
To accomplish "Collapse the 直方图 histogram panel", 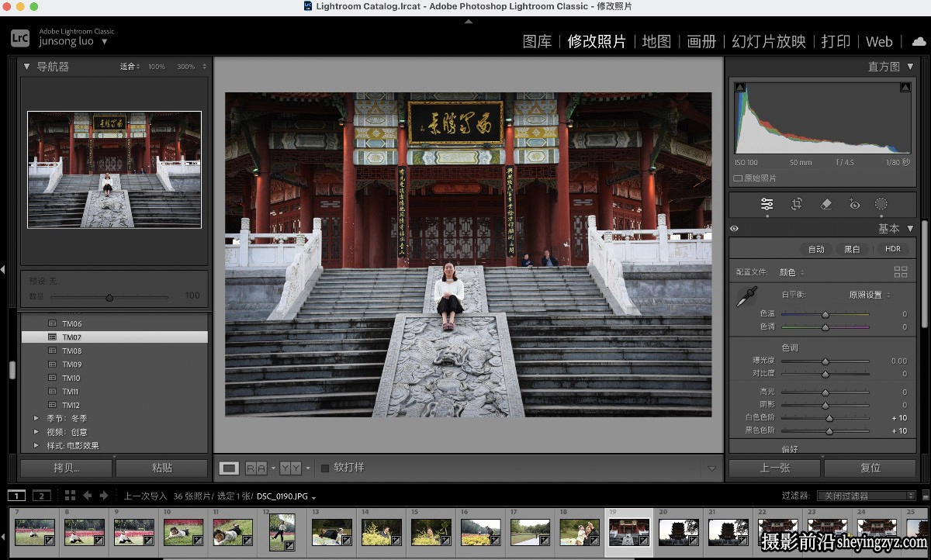I will (x=910, y=67).
